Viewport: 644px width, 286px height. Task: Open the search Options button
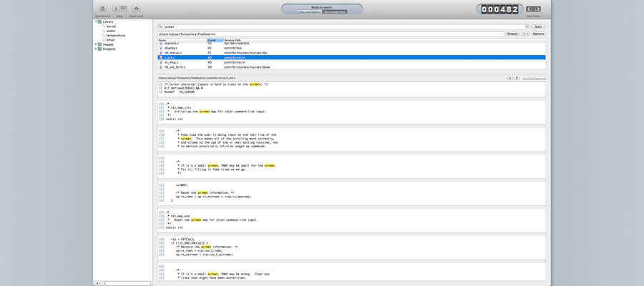point(538,34)
